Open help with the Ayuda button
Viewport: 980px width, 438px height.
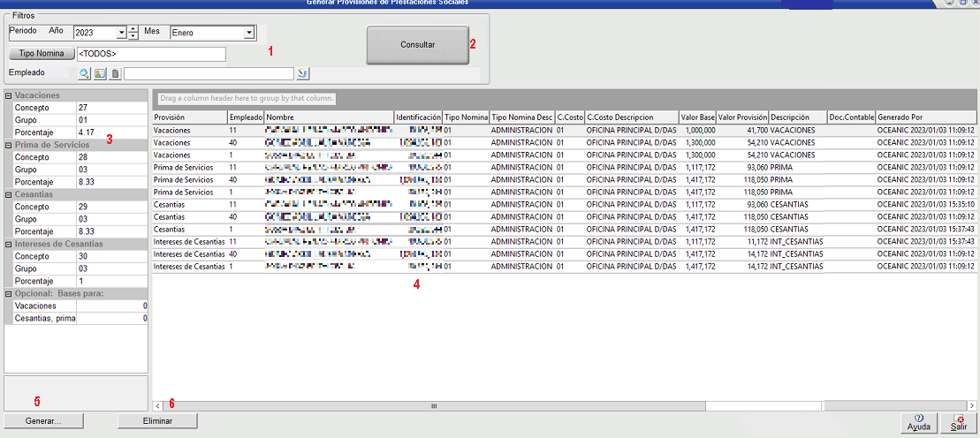coord(919,422)
